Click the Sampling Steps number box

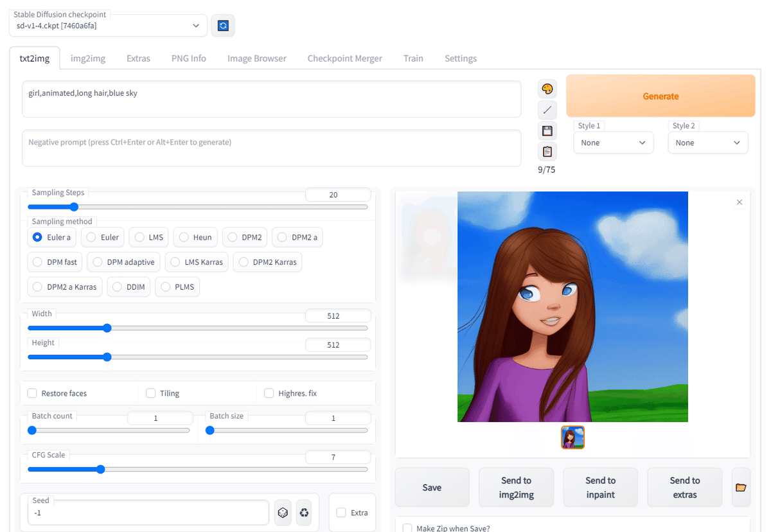tap(338, 195)
